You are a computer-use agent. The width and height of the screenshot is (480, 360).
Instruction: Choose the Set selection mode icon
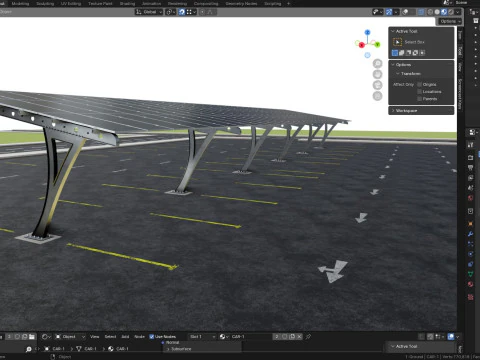pos(395,53)
